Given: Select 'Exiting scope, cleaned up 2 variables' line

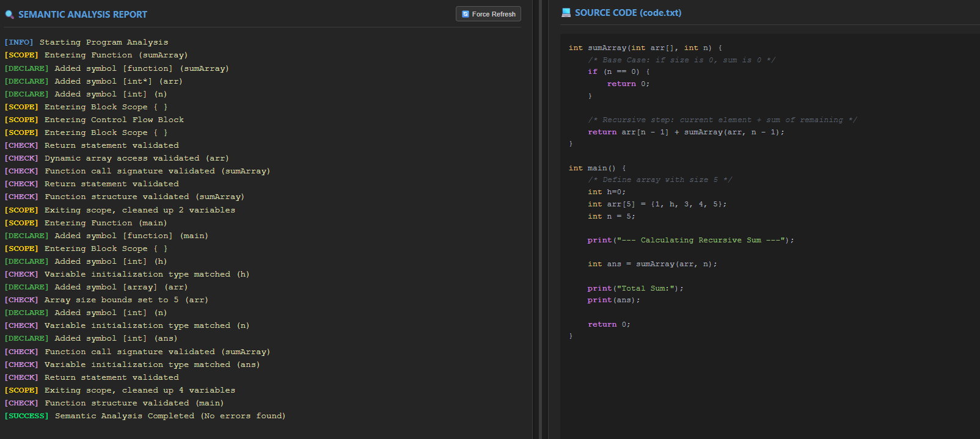Looking at the screenshot, I should coord(120,210).
